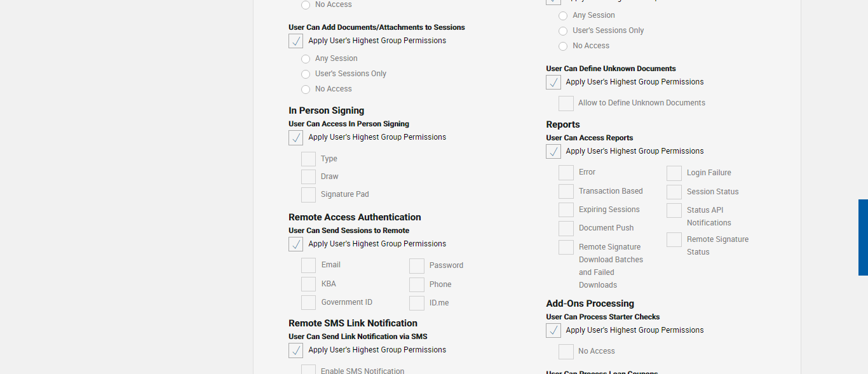This screenshot has width=868, height=374.
Task: Tick the Expiring Sessions report box
Action: pyautogui.click(x=566, y=210)
